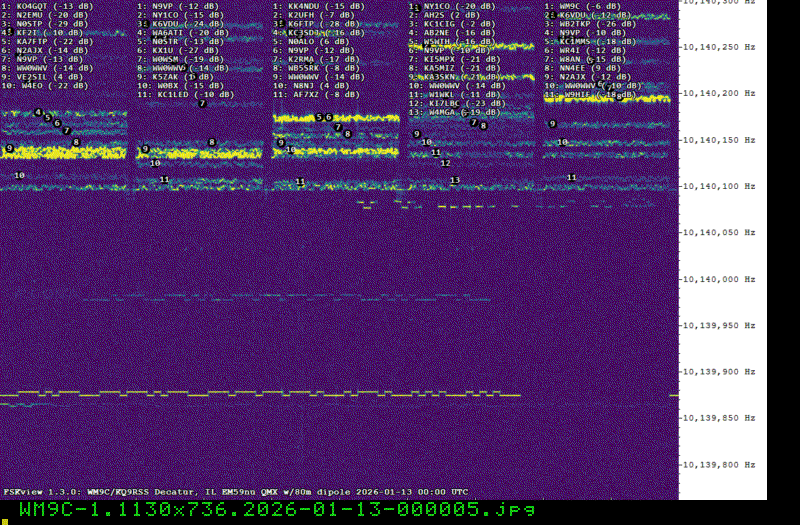Select the green WM9C jpg filename caption
800x525 pixels.
coord(276,510)
